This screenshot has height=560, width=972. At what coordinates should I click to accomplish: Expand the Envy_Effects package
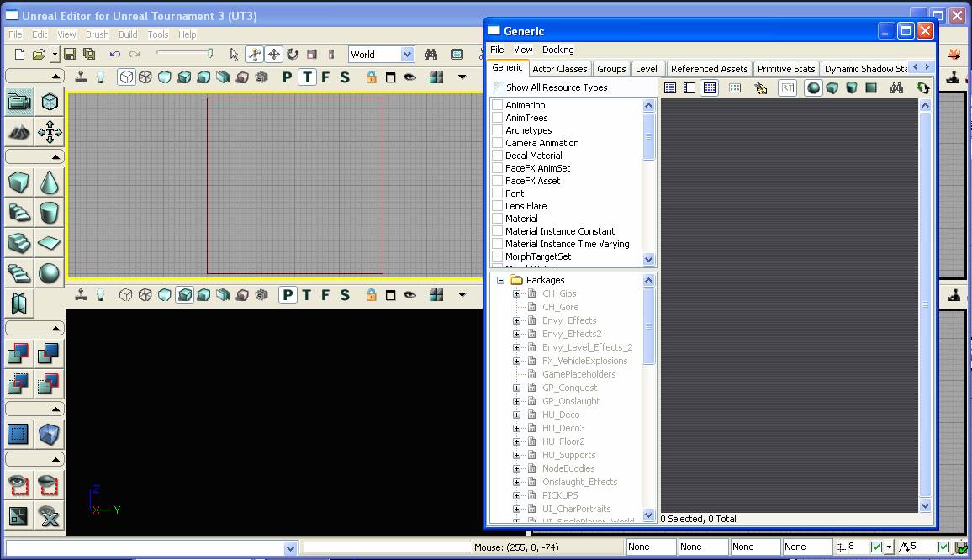coord(516,320)
